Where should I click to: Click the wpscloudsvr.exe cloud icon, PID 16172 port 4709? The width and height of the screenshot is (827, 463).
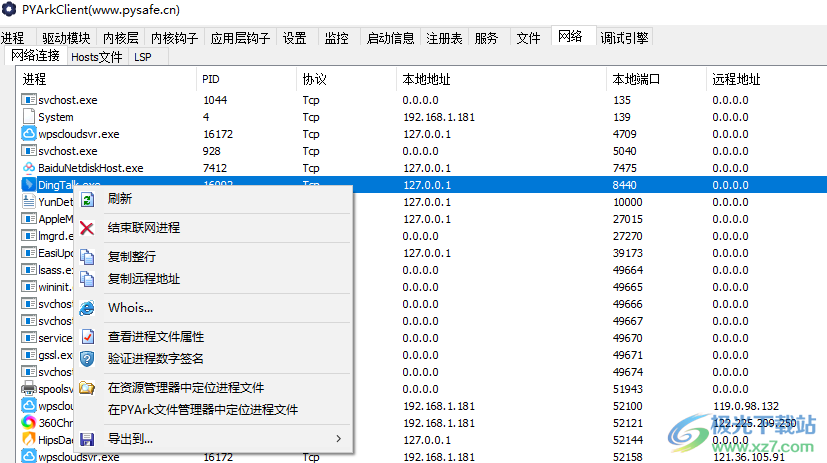tap(28, 133)
